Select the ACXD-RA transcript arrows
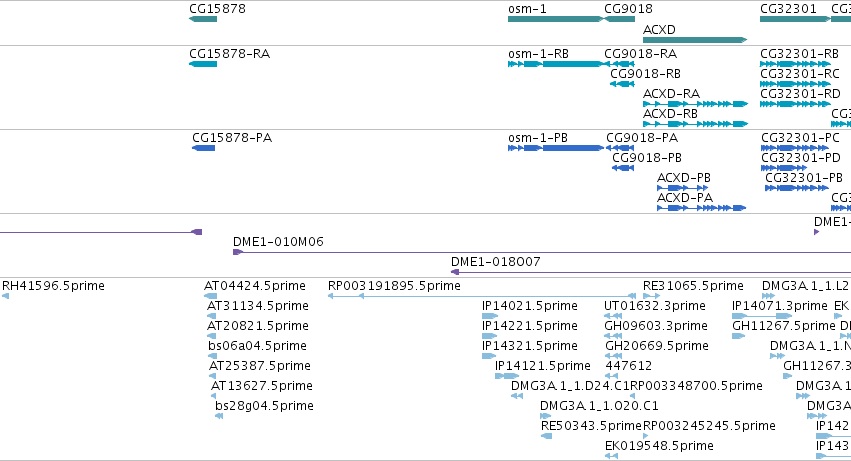851x461 pixels. tap(695, 104)
